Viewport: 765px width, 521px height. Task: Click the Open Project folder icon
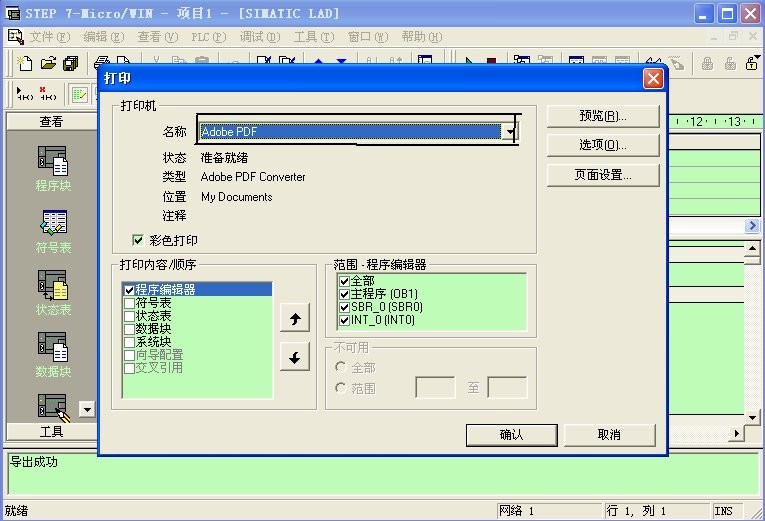[48, 63]
